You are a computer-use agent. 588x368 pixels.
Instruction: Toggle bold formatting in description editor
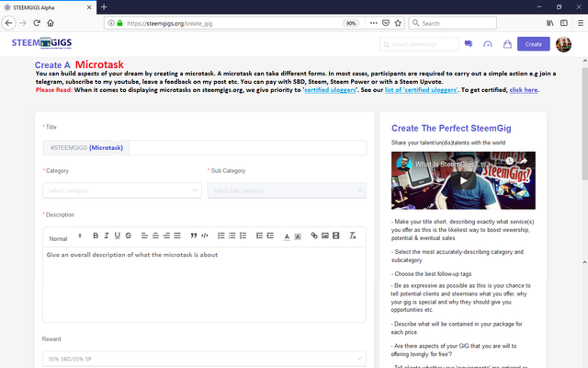tap(96, 236)
